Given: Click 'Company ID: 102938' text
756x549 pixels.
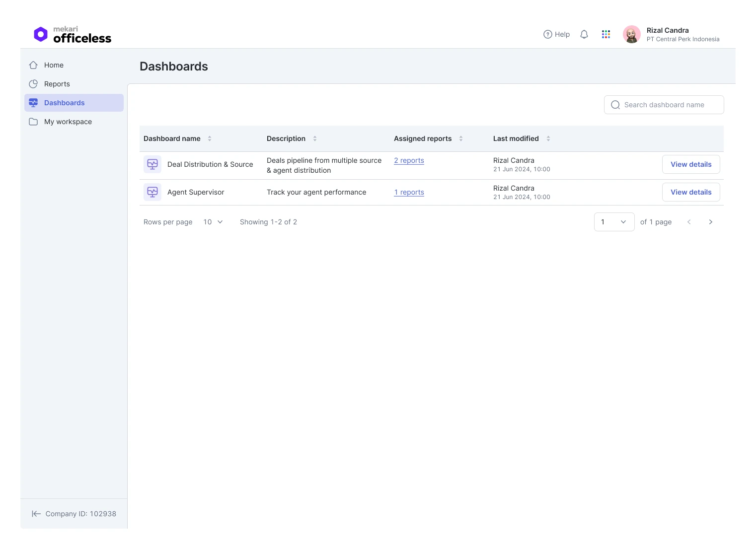Looking at the screenshot, I should pos(81,514).
